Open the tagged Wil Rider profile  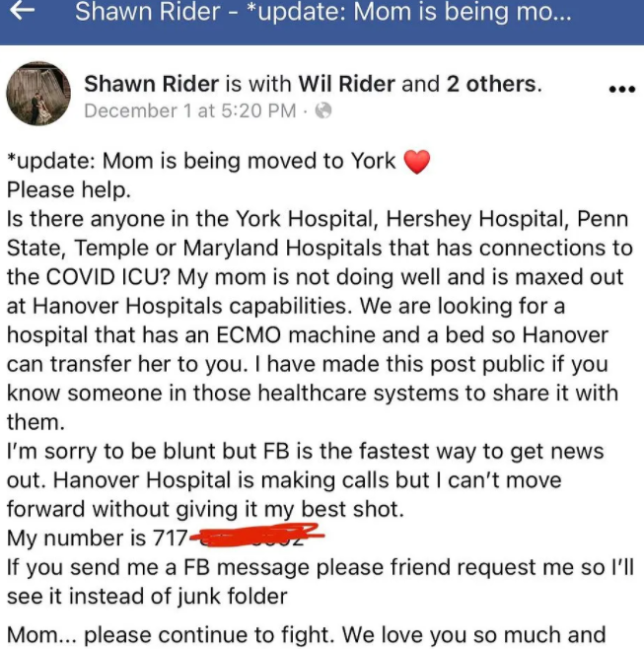347,84
